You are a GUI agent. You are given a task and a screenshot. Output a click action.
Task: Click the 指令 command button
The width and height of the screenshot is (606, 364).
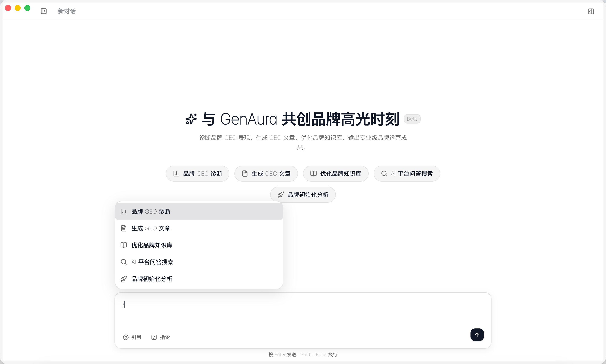[x=161, y=337]
